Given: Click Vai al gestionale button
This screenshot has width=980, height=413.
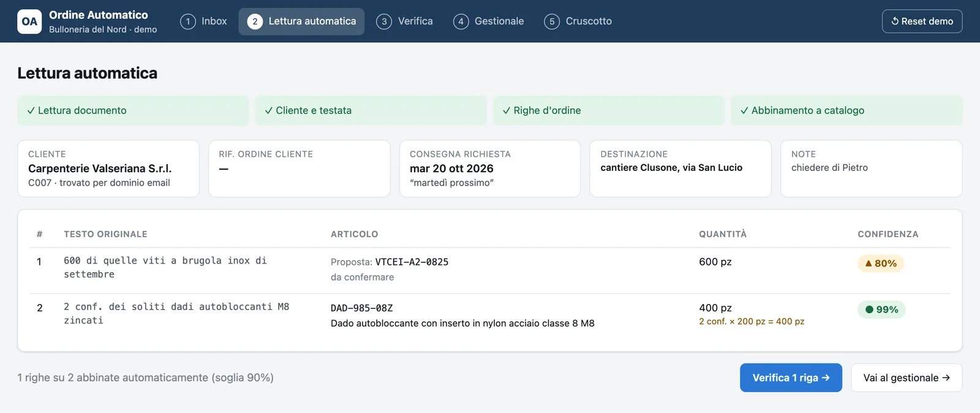Looking at the screenshot, I should (907, 377).
